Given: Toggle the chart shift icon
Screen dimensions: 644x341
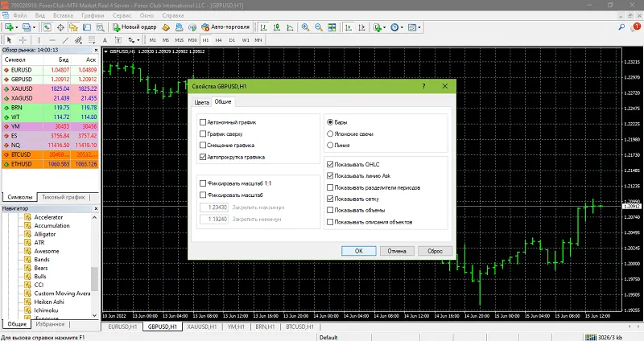Looking at the screenshot, I should click(x=361, y=27).
